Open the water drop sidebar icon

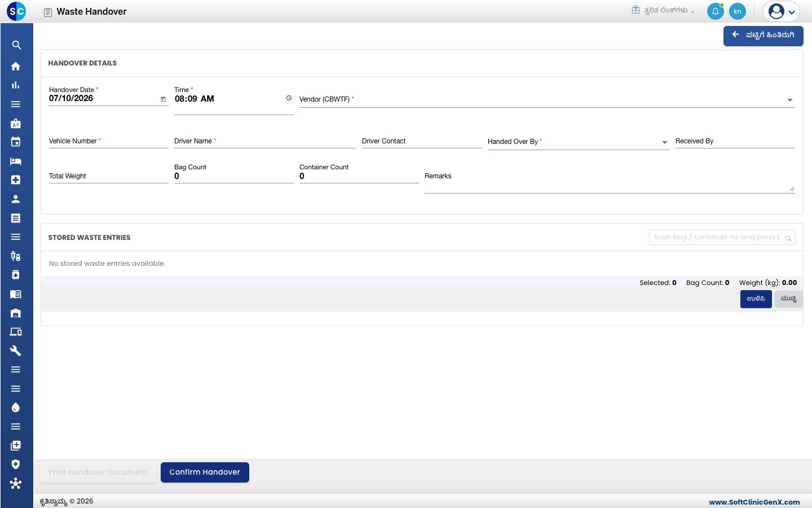click(16, 408)
